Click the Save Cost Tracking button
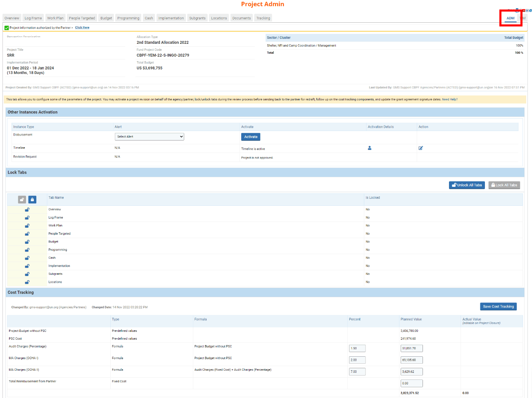The image size is (532, 398). pyautogui.click(x=499, y=307)
